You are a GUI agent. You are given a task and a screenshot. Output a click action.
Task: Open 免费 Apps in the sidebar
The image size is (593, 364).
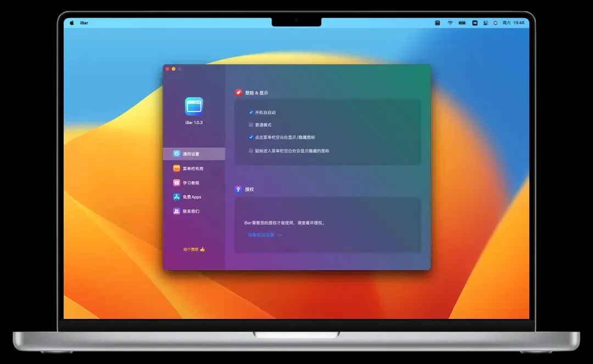[194, 197]
